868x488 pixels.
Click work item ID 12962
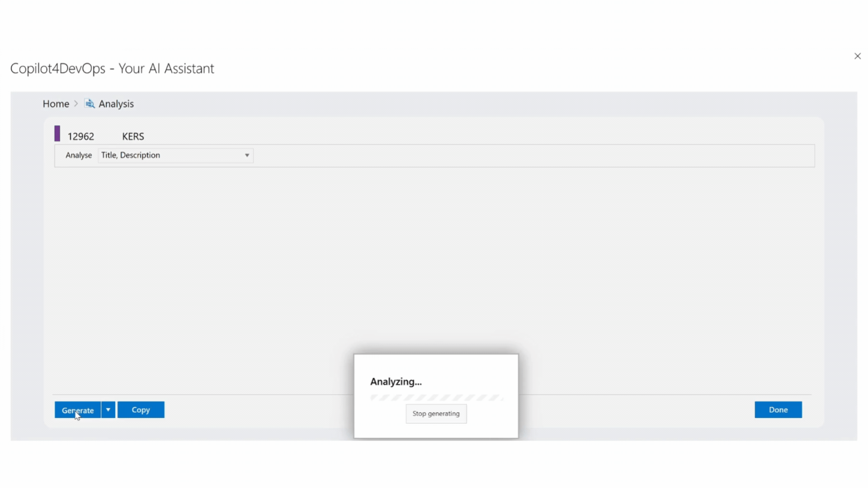coord(81,136)
